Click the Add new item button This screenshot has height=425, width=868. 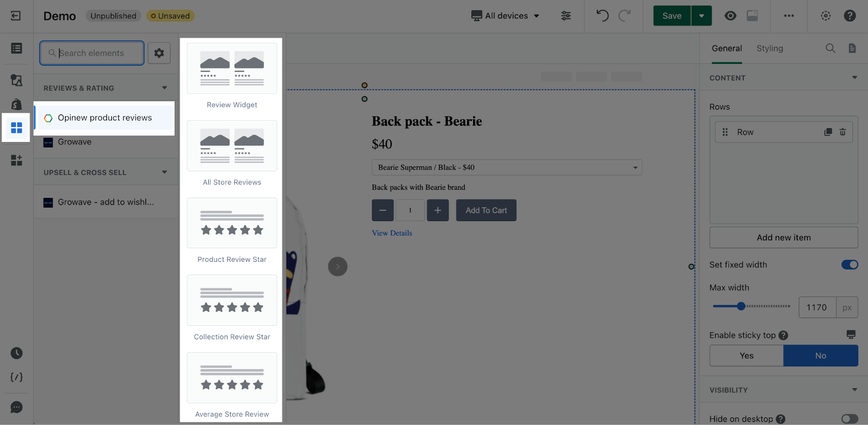(x=783, y=237)
